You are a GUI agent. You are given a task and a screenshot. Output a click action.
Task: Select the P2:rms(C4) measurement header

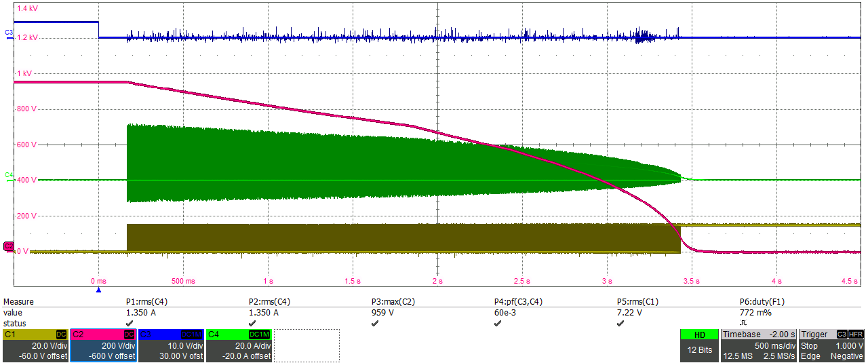[269, 302]
